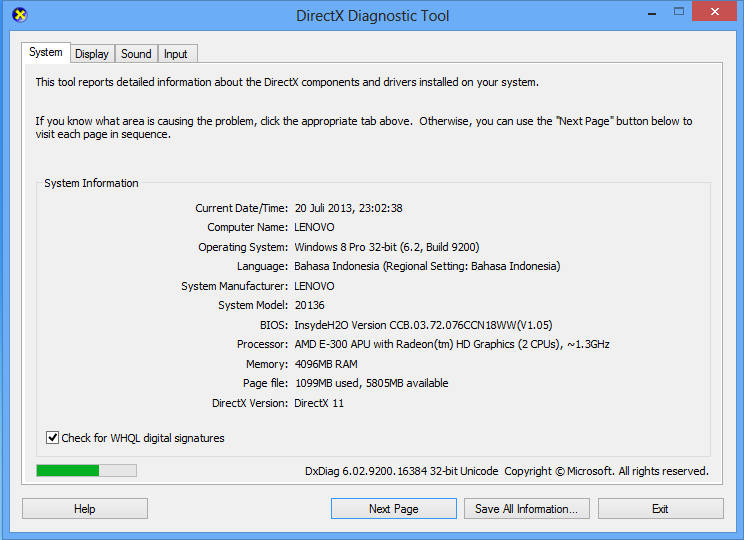This screenshot has width=744, height=540.
Task: Click the Processor value AMD E-300 APU
Action: point(452,344)
